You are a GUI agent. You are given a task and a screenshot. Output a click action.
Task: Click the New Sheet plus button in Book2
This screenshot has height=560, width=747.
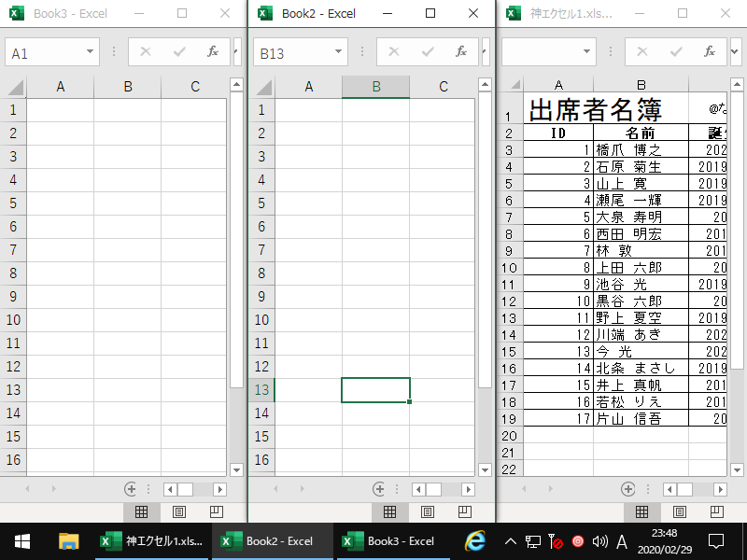click(x=379, y=488)
